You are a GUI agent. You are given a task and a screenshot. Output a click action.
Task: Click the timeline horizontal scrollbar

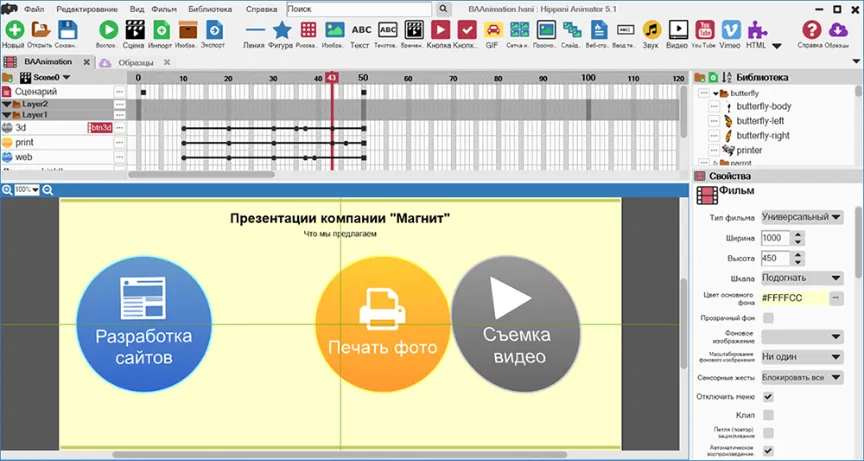click(x=201, y=175)
